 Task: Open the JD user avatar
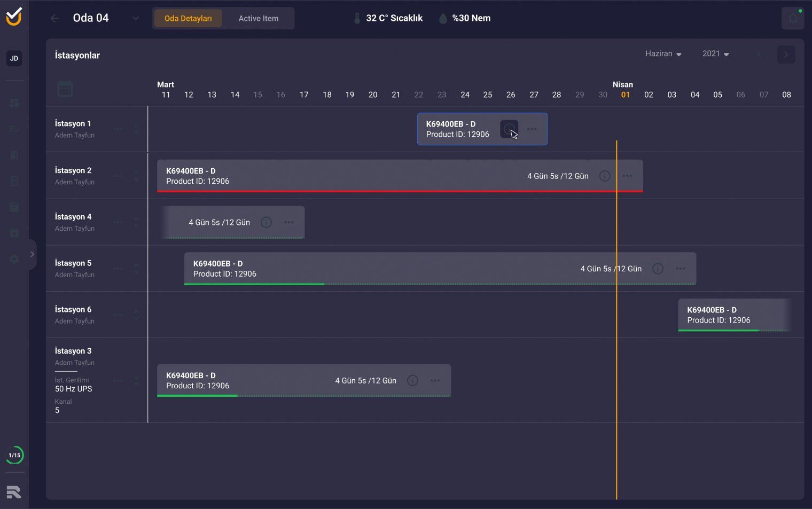pyautogui.click(x=14, y=58)
